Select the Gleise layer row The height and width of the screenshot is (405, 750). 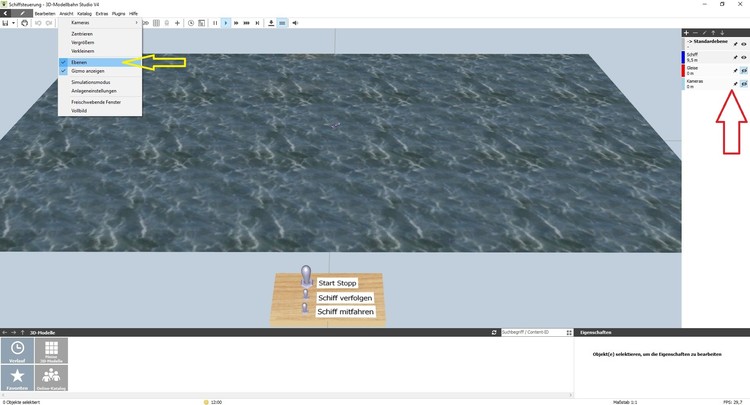716,70
